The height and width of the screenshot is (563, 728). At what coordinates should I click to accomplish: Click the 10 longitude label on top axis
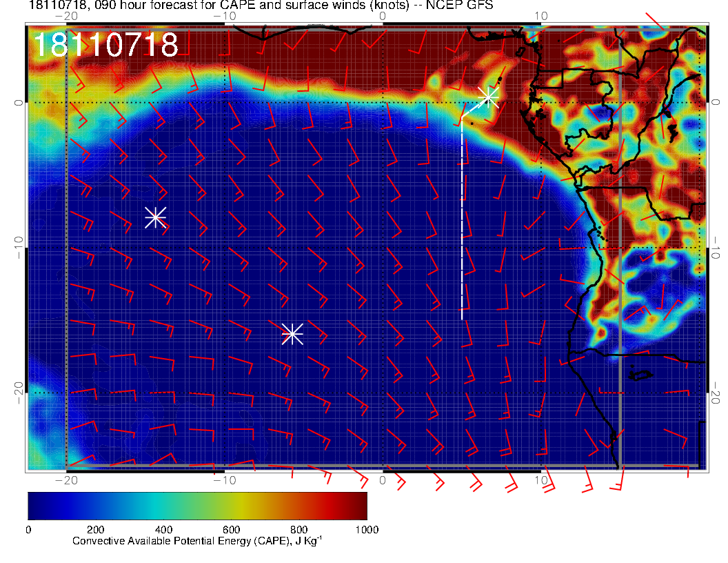click(x=541, y=16)
